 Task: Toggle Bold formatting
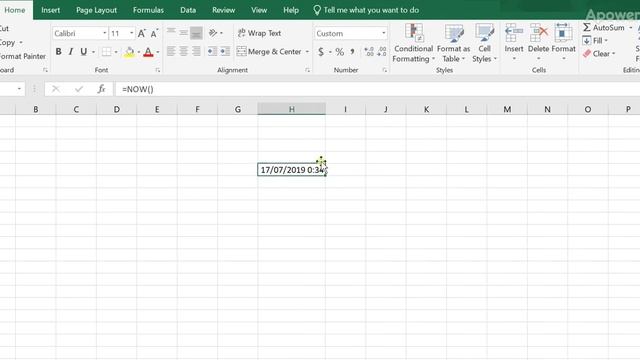pyautogui.click(x=58, y=52)
